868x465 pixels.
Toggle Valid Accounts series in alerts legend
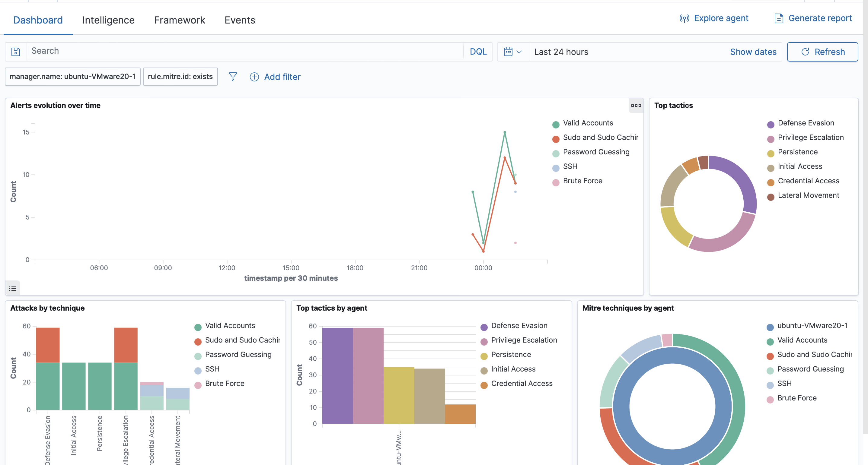coord(588,123)
